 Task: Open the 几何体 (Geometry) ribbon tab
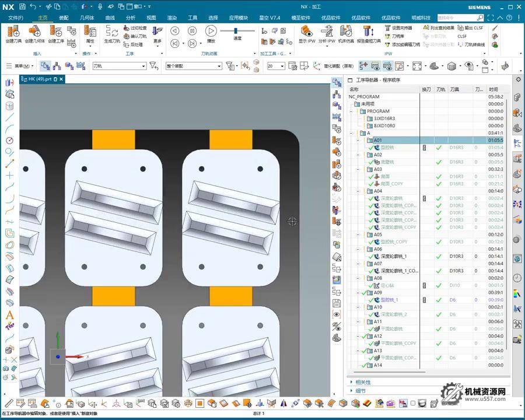click(87, 17)
